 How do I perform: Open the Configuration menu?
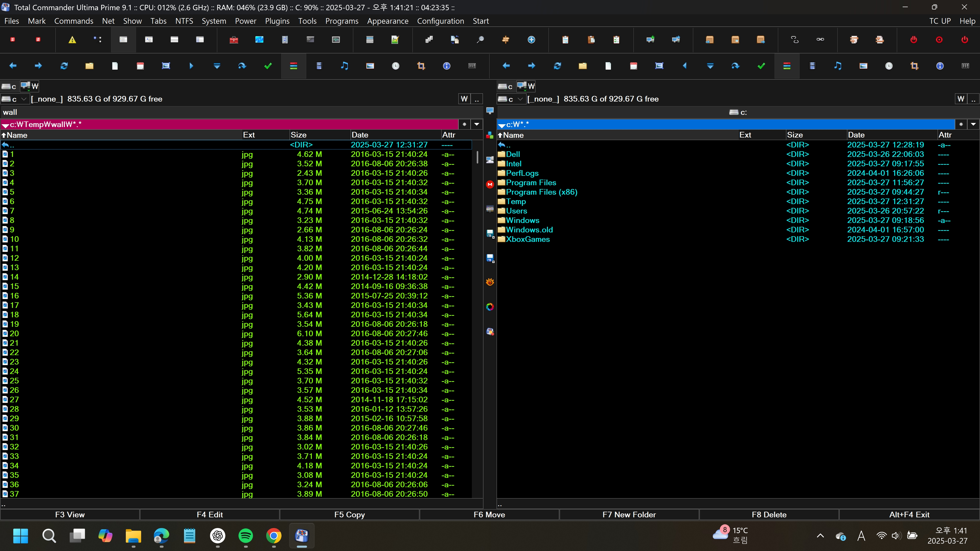click(x=440, y=21)
